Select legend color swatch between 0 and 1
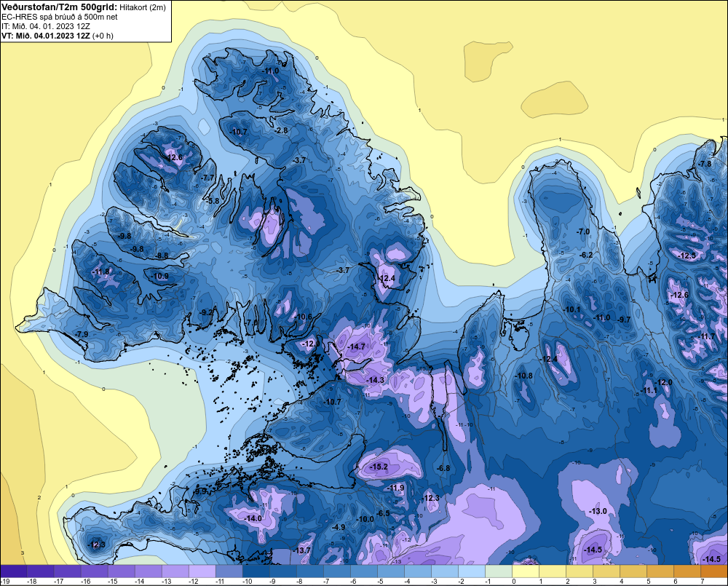728x586 pixels. click(525, 571)
